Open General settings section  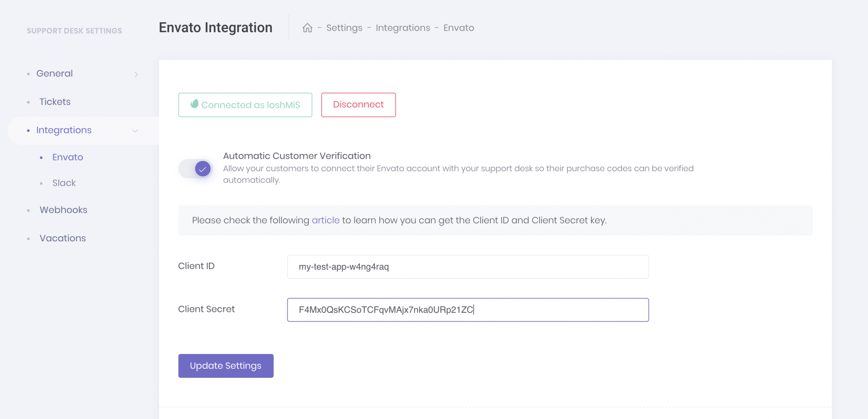tap(55, 73)
